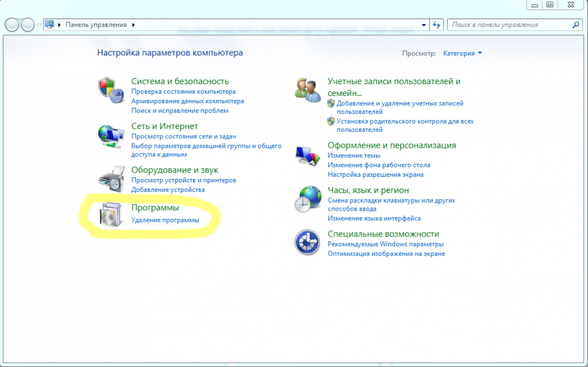The height and width of the screenshot is (367, 588).
Task: Click shield icon beside 'Добавление и удаление учетных записей'
Action: (x=331, y=103)
